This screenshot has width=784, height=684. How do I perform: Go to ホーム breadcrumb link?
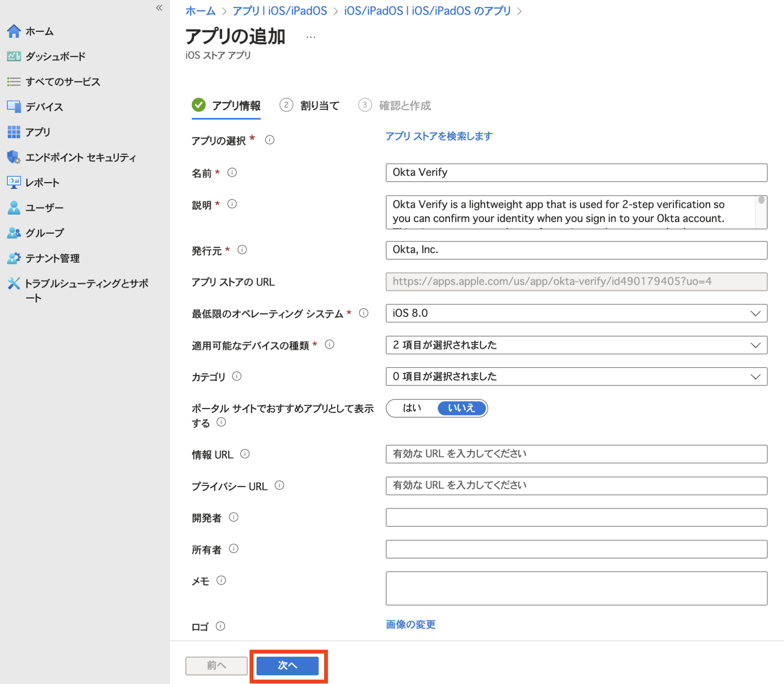[x=200, y=11]
